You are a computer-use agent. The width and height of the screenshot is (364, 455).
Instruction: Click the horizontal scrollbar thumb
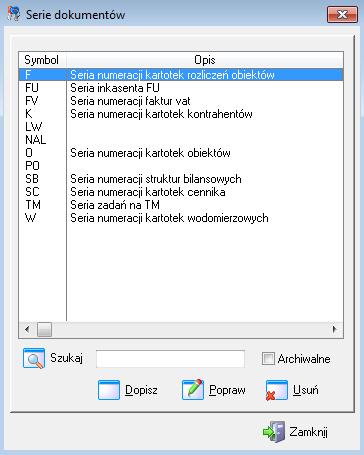(x=44, y=330)
